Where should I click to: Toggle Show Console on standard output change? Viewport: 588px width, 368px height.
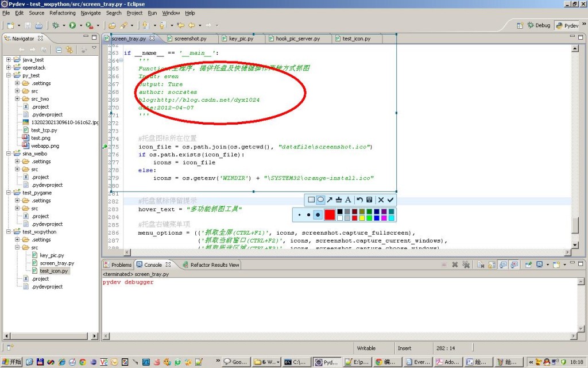pyautogui.click(x=503, y=264)
